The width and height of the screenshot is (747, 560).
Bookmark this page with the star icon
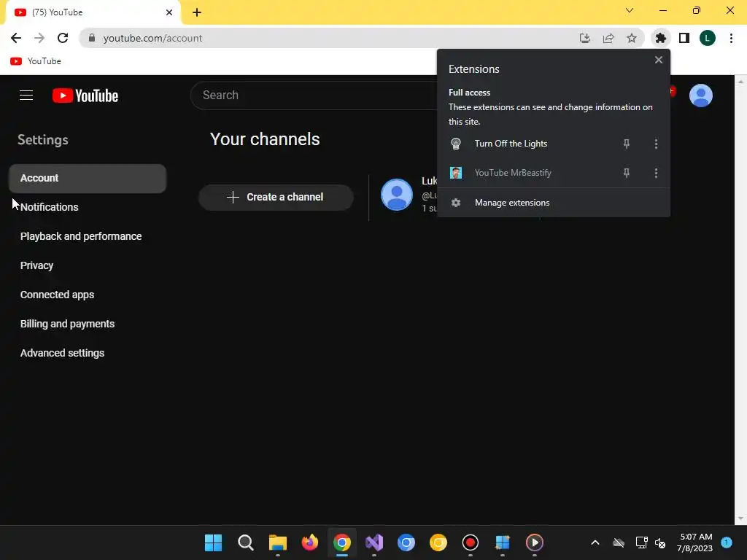(x=632, y=38)
